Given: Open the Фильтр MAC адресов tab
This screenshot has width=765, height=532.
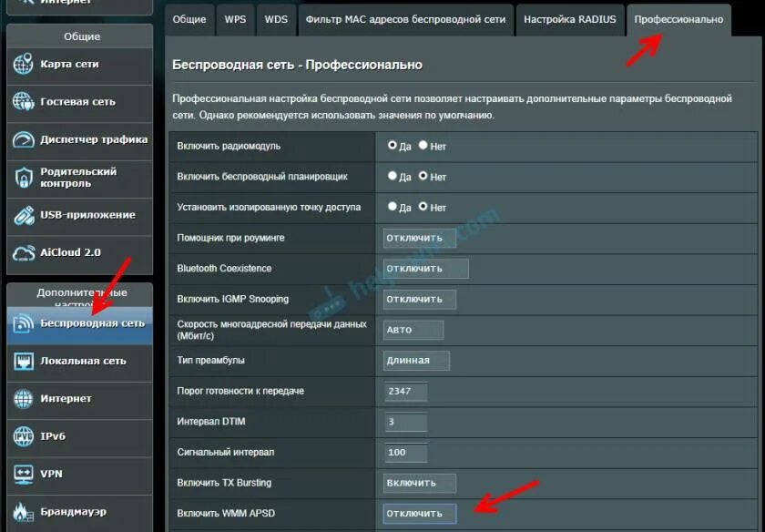Looking at the screenshot, I should click(405, 20).
